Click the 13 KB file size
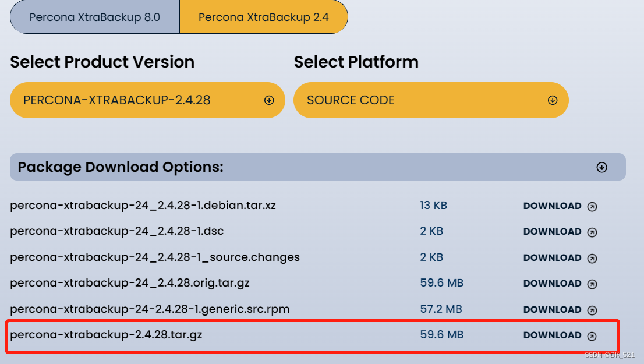Screen dimensions: 644x364 click(x=433, y=206)
